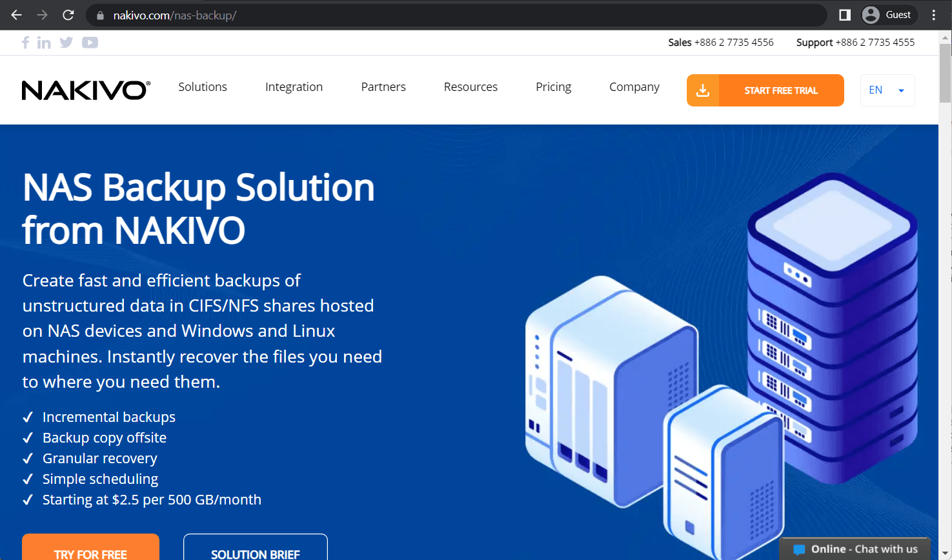Open the Solutions menu
The height and width of the screenshot is (560, 952).
point(202,86)
